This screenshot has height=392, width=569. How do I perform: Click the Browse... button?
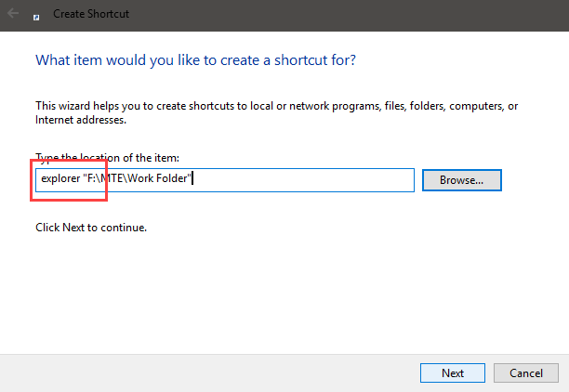point(461,180)
